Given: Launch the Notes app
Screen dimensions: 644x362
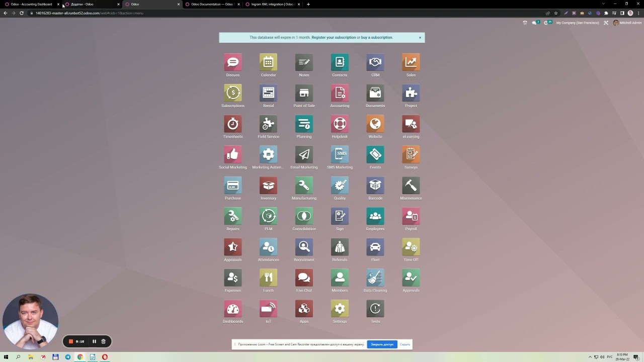Looking at the screenshot, I should click(304, 62).
